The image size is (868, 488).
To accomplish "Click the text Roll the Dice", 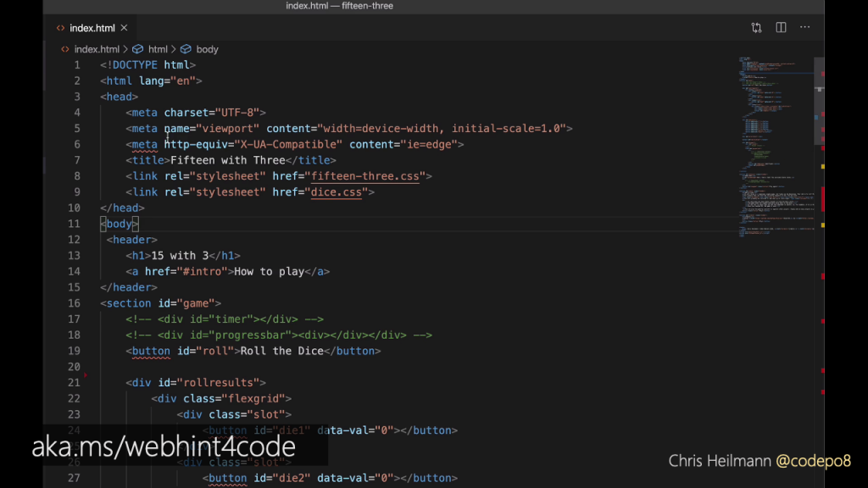I will point(281,351).
